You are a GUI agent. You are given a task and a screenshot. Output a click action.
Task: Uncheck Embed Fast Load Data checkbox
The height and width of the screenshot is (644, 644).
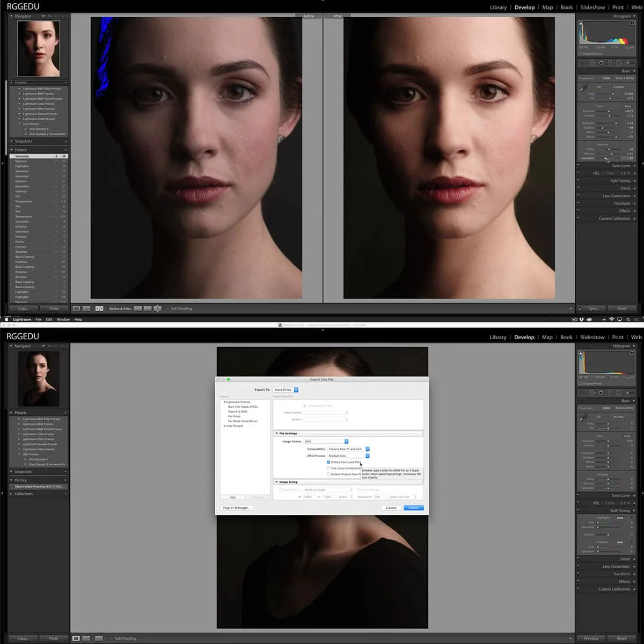328,462
